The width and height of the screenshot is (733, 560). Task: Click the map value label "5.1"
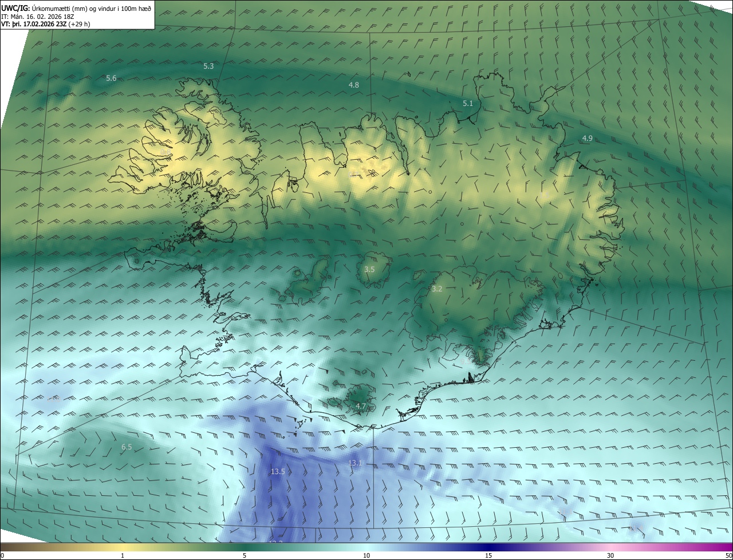point(468,103)
